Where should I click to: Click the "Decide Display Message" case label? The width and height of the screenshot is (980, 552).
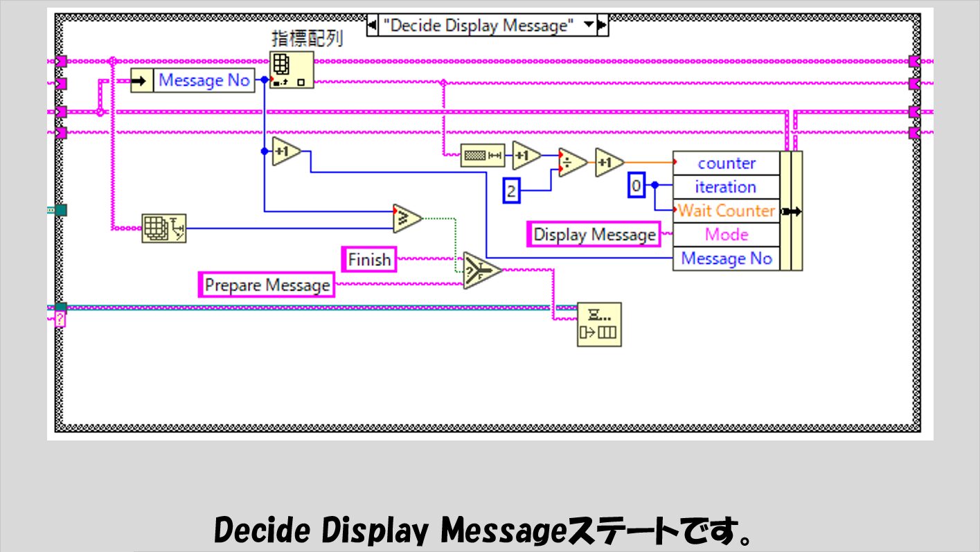[479, 26]
